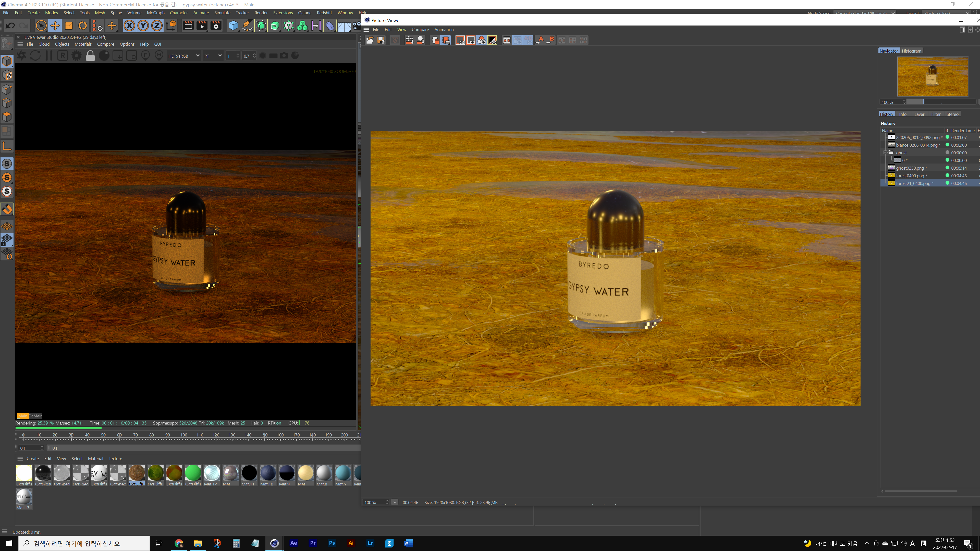Activate the Move tool
This screenshot has height=551, width=980.
coord(55,26)
